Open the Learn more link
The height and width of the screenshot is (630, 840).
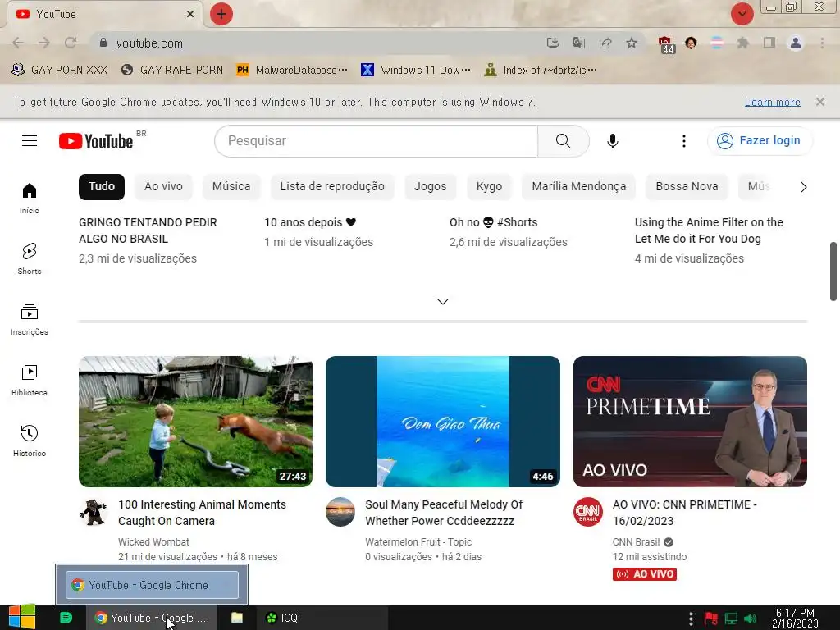772,102
